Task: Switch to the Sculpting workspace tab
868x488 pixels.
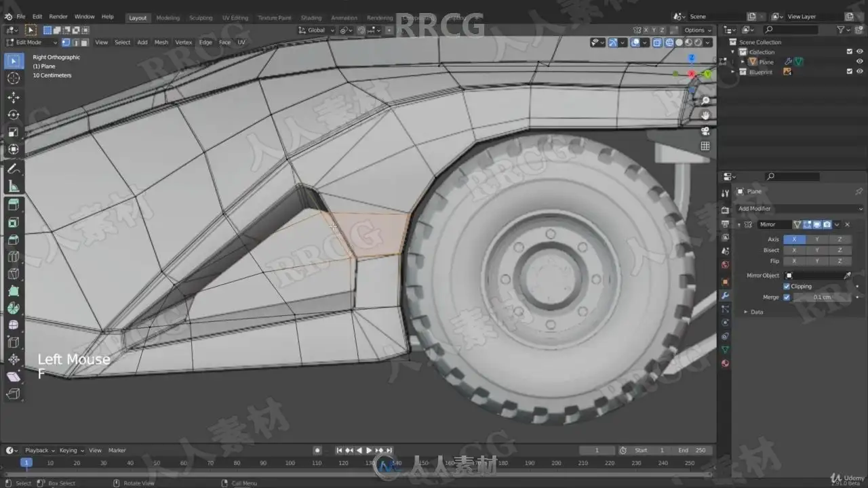Action: [x=201, y=18]
